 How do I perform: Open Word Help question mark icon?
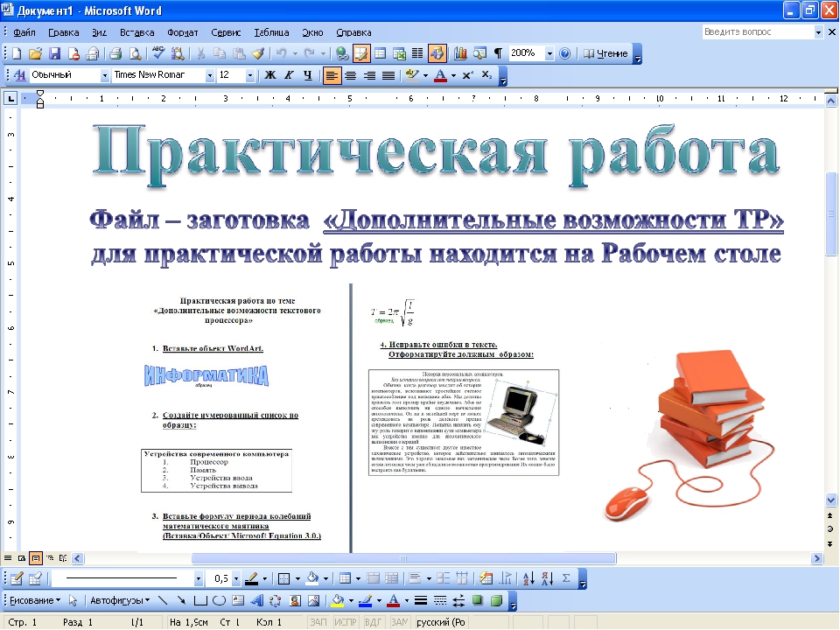click(564, 53)
